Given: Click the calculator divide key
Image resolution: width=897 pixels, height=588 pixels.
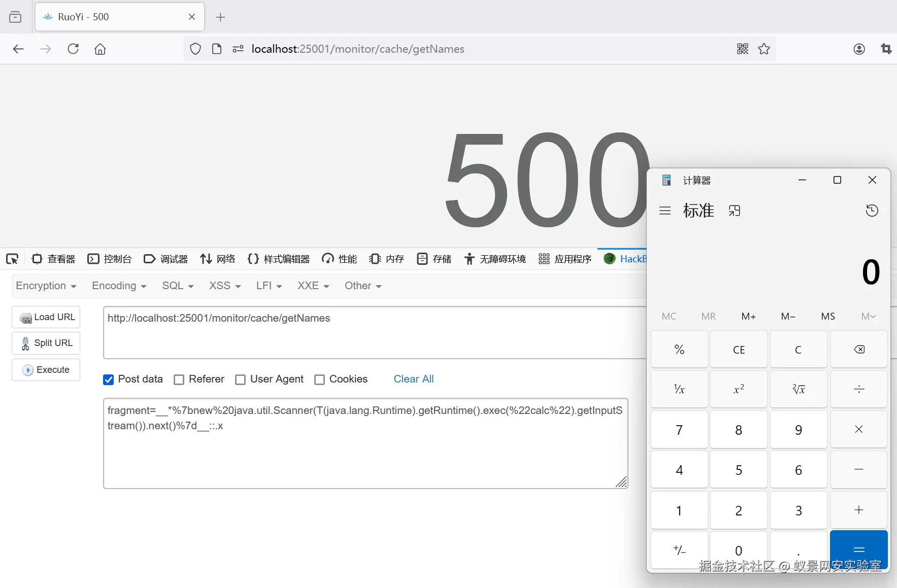Looking at the screenshot, I should [x=859, y=389].
